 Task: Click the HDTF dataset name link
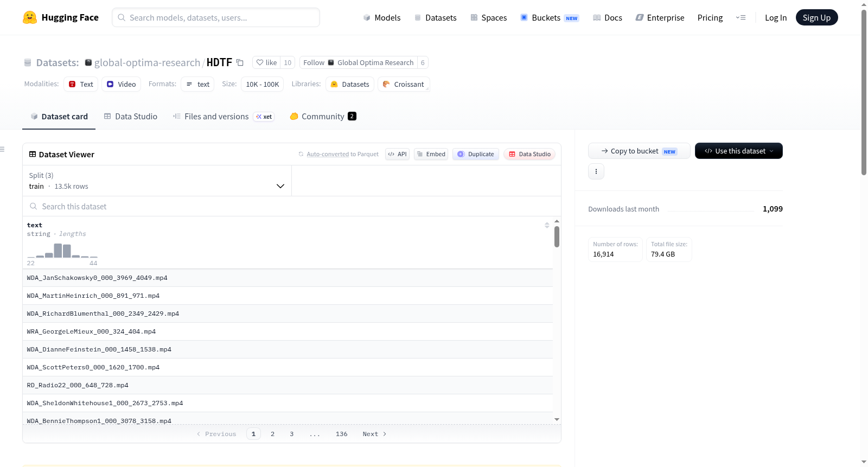(219, 62)
